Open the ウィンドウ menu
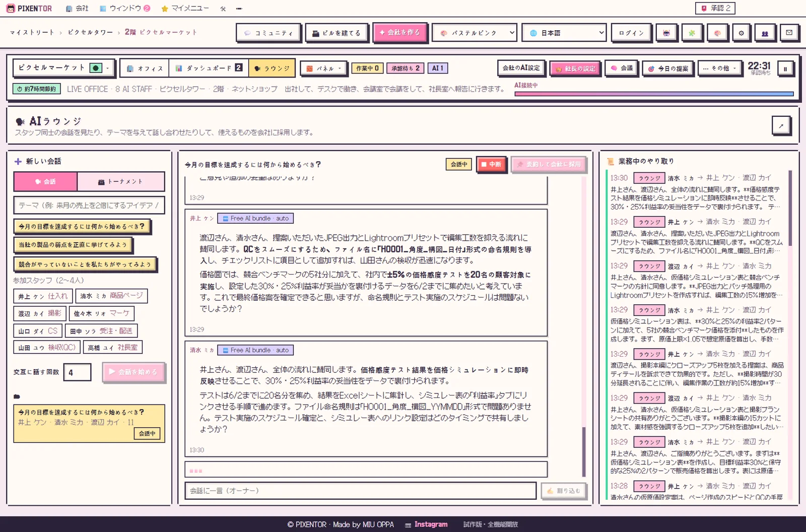The width and height of the screenshot is (806, 532). click(125, 9)
